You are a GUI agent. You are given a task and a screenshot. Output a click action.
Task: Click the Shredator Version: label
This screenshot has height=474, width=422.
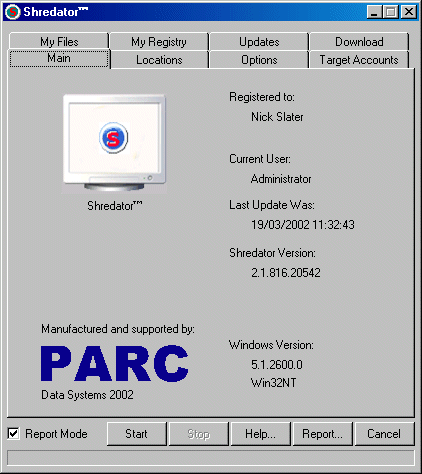[x=272, y=253]
